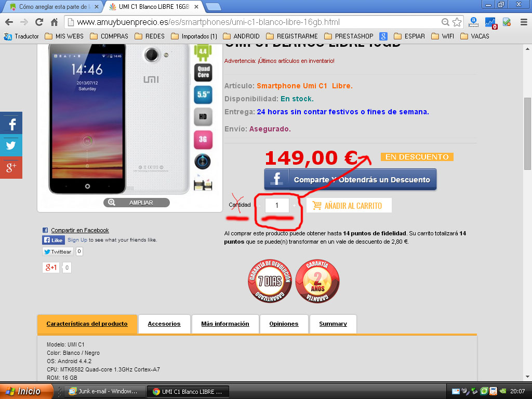The height and width of the screenshot is (399, 532).
Task: Open the MIS WEBS bookmarks folder
Action: pyautogui.click(x=64, y=36)
